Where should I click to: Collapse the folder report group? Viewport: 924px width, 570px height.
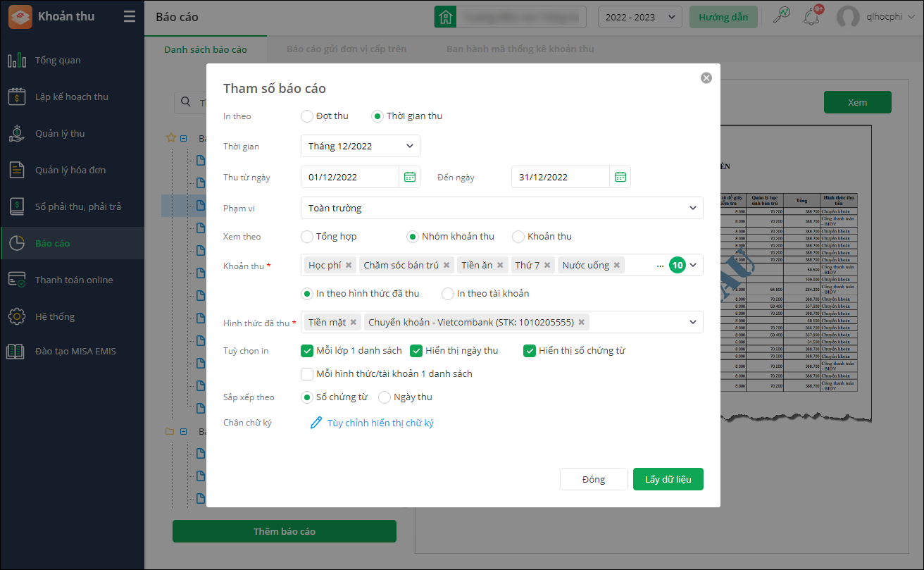pyautogui.click(x=183, y=431)
